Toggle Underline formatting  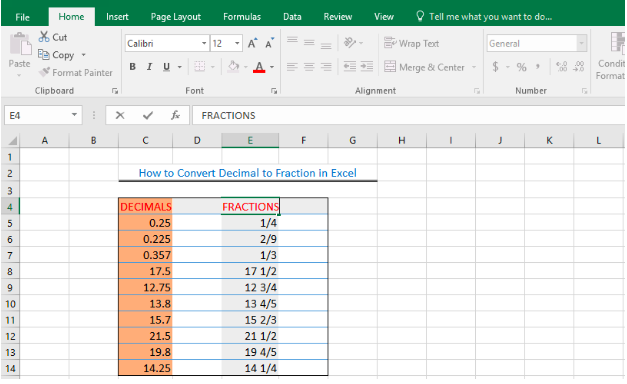[x=166, y=67]
